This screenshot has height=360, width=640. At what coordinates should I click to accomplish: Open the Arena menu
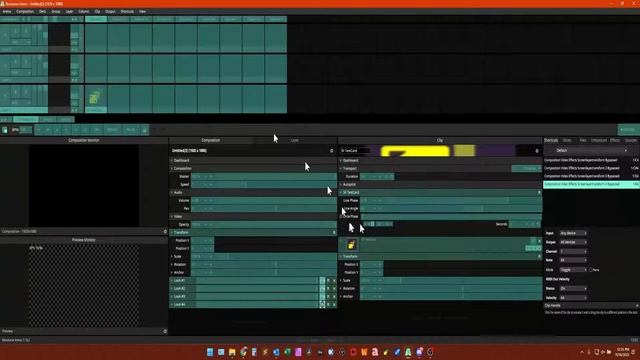[x=7, y=11]
